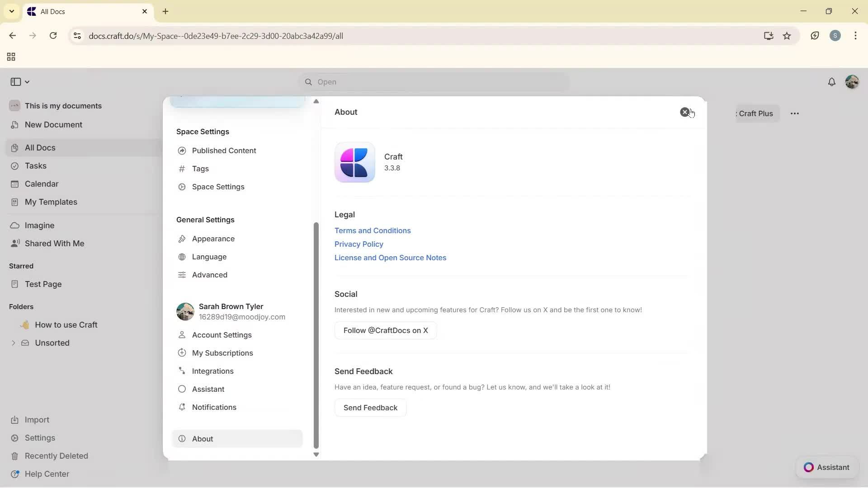Viewport: 868px width, 488px height.
Task: Select the Assistant settings entry
Action: pyautogui.click(x=208, y=389)
